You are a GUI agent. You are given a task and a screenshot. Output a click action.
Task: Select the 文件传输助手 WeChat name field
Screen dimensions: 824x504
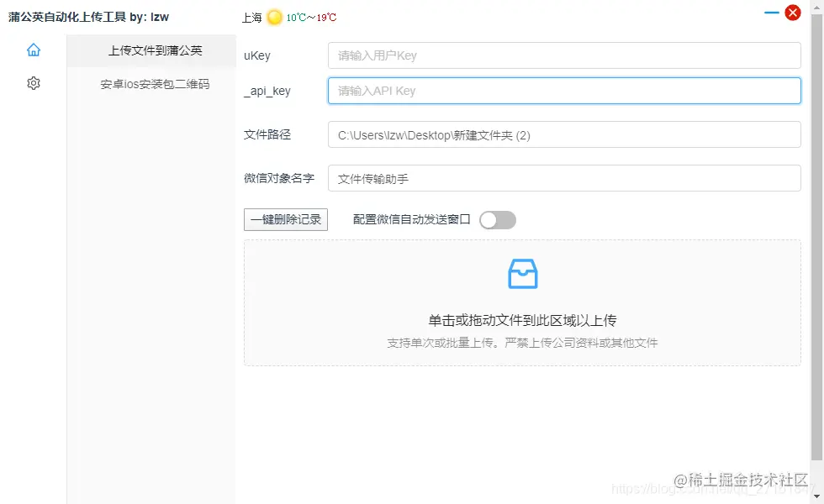click(x=563, y=177)
